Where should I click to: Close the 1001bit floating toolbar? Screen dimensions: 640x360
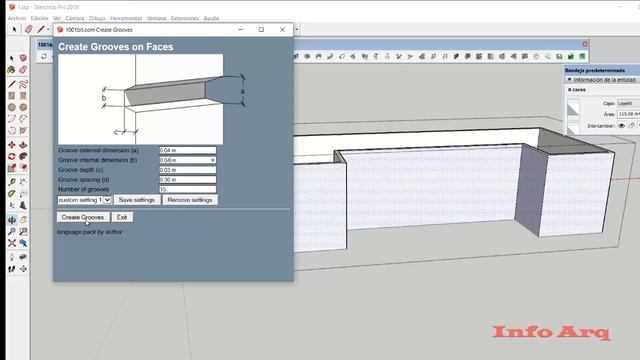coord(585,44)
